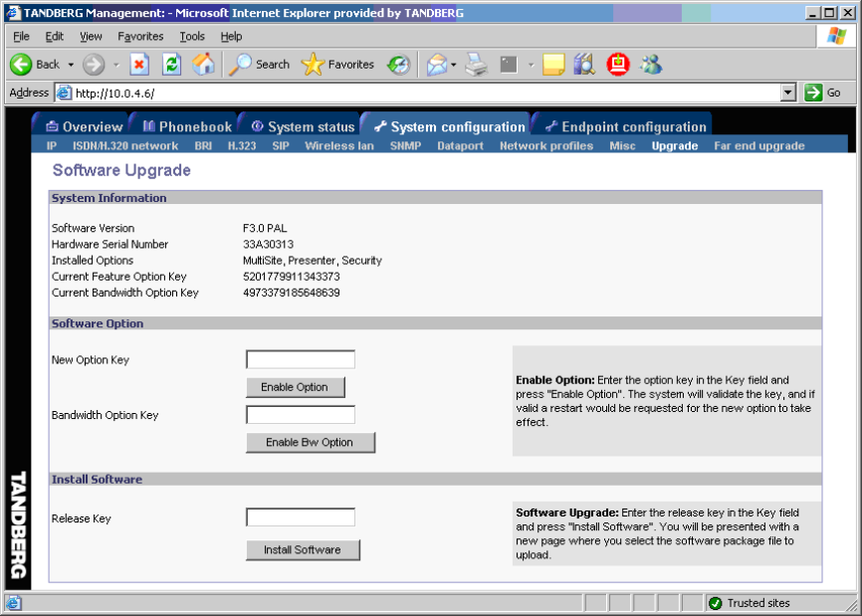Open Favorites star in toolbar

(x=337, y=65)
